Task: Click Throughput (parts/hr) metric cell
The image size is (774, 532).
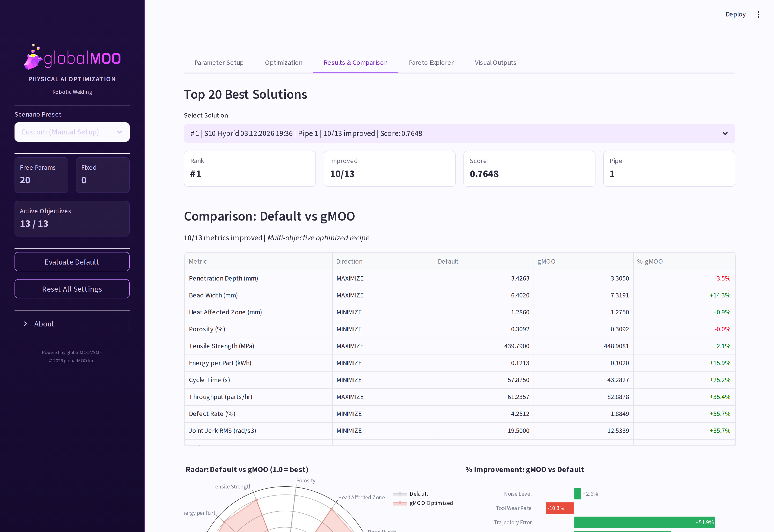Action: (258, 397)
